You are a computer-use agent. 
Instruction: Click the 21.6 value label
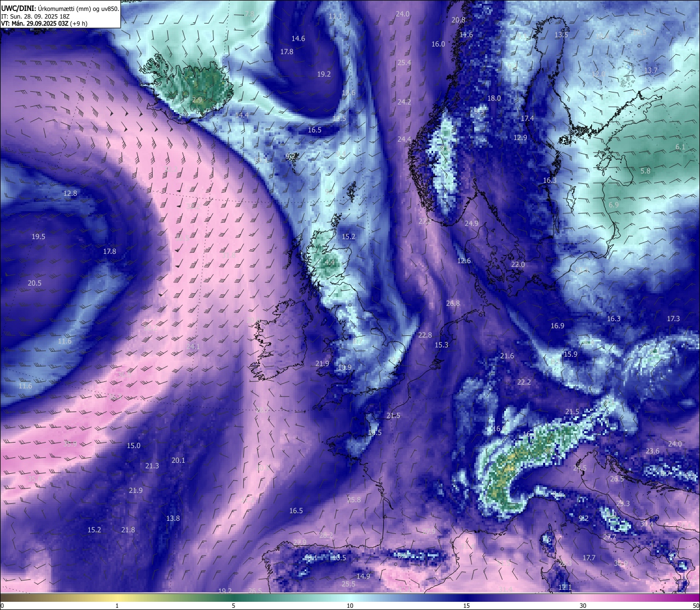tap(507, 356)
